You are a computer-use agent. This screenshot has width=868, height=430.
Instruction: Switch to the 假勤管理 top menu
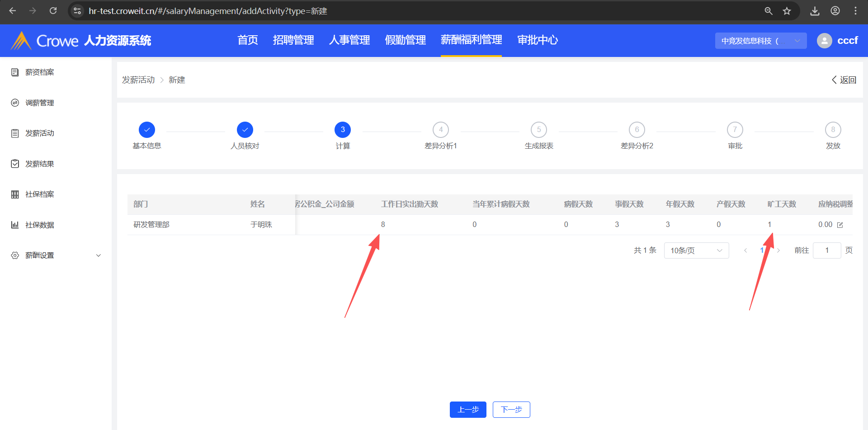(x=405, y=40)
